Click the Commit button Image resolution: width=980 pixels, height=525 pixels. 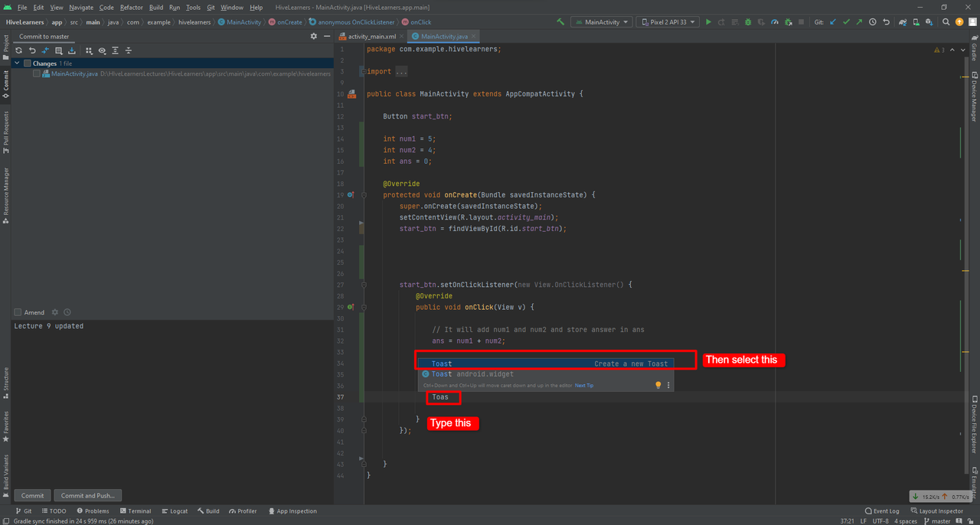[x=32, y=495]
